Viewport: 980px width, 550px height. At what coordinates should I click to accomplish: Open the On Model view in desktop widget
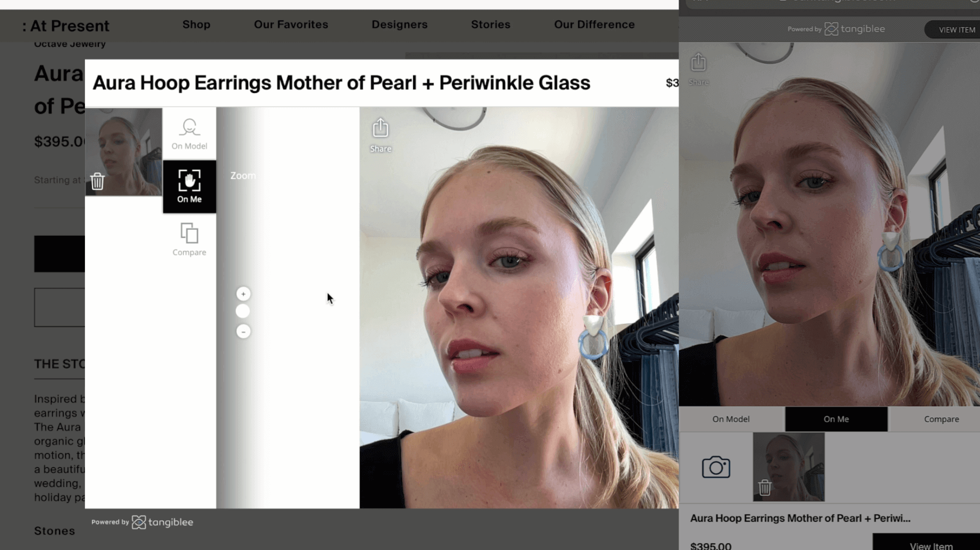189,134
